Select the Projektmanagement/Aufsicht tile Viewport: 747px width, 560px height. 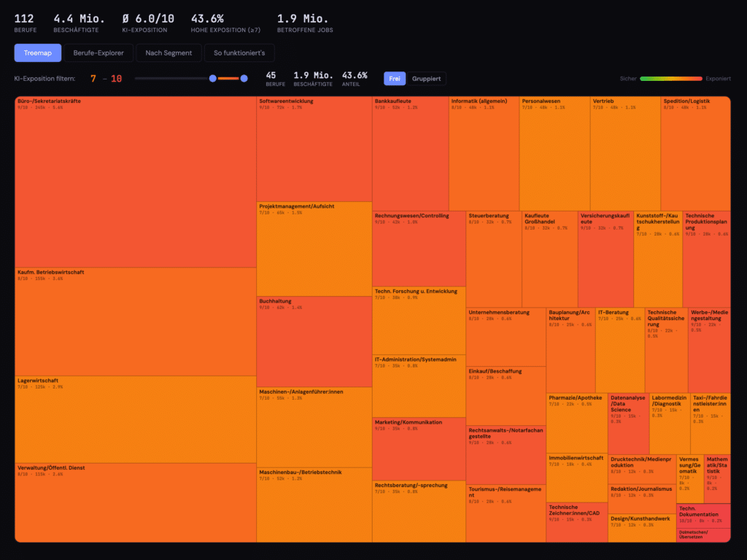(314, 249)
